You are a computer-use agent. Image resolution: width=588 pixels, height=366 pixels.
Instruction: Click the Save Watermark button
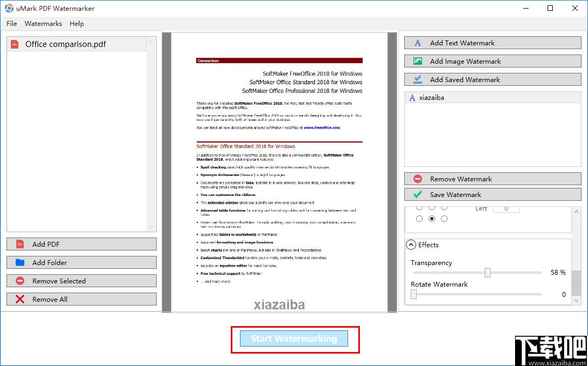[493, 194]
